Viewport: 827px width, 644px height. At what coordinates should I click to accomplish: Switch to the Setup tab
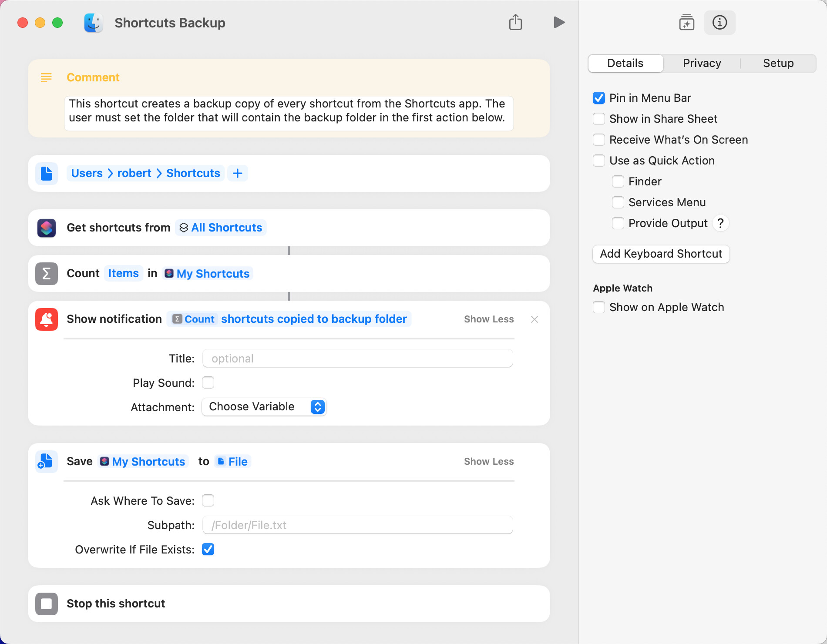[778, 63]
